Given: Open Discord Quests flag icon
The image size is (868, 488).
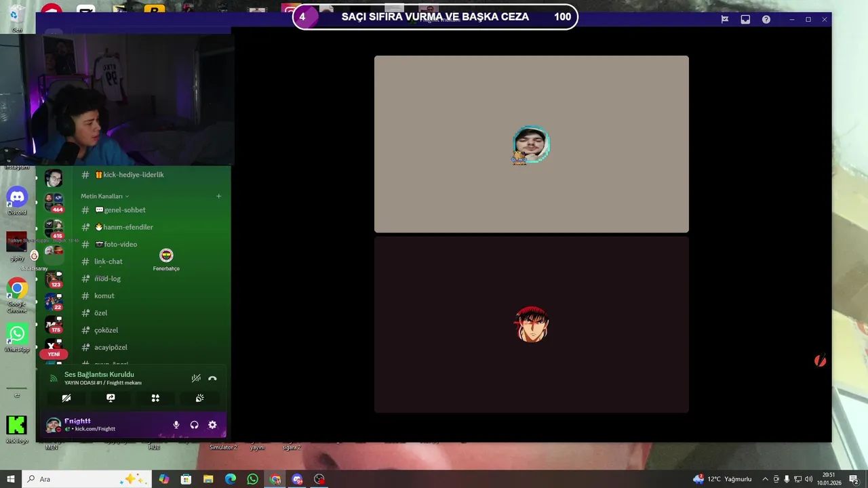Looking at the screenshot, I should (725, 20).
